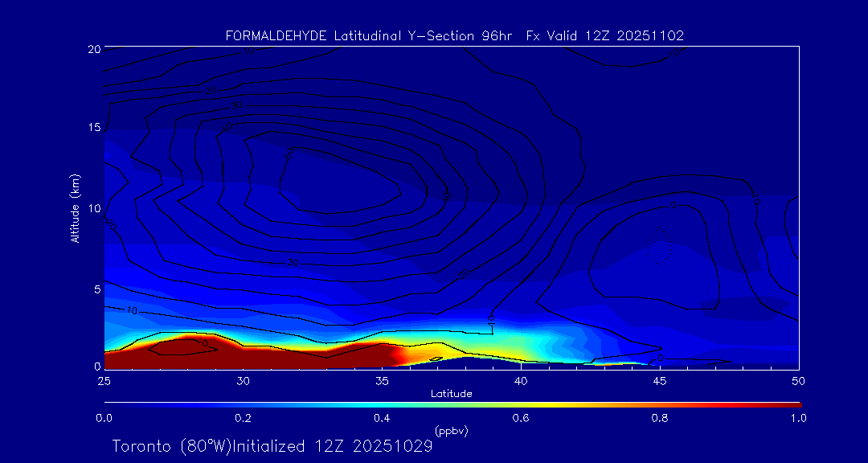The width and height of the screenshot is (868, 463).
Task: Click the 0.4 colorbar tick label
Action: coord(382,418)
